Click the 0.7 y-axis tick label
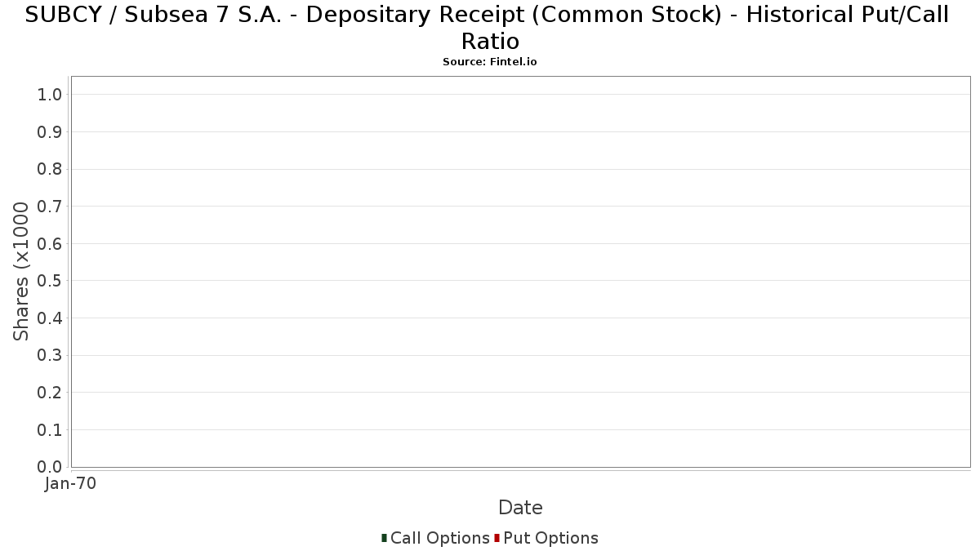The width and height of the screenshot is (980, 551). [50, 207]
